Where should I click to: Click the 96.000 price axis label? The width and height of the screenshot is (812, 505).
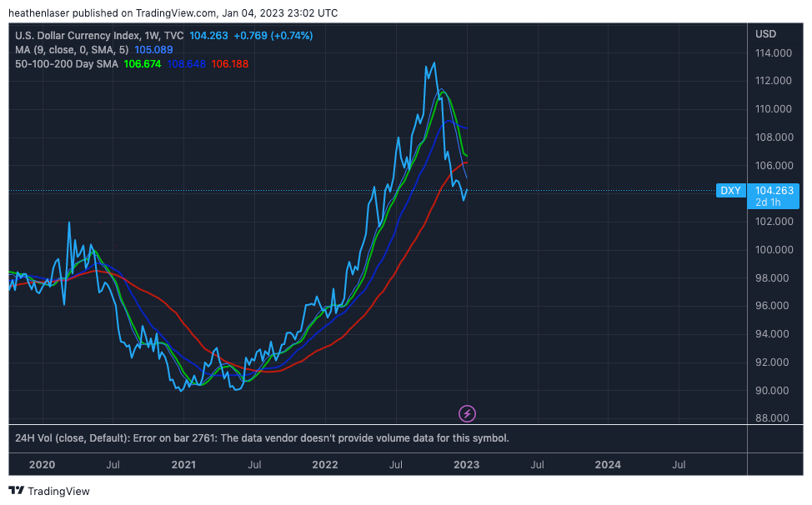click(x=774, y=306)
